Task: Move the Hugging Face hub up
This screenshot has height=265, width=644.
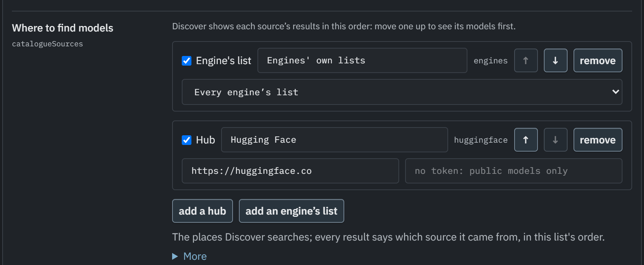Action: tap(526, 140)
